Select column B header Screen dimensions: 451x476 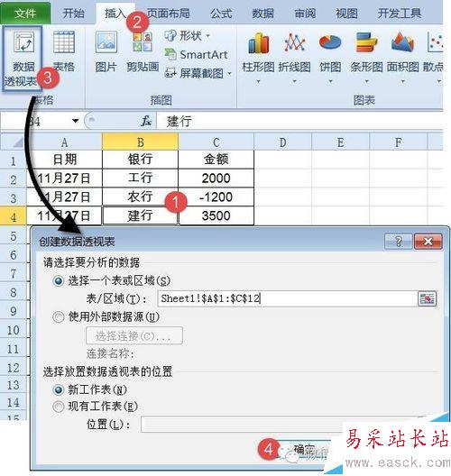(141, 142)
